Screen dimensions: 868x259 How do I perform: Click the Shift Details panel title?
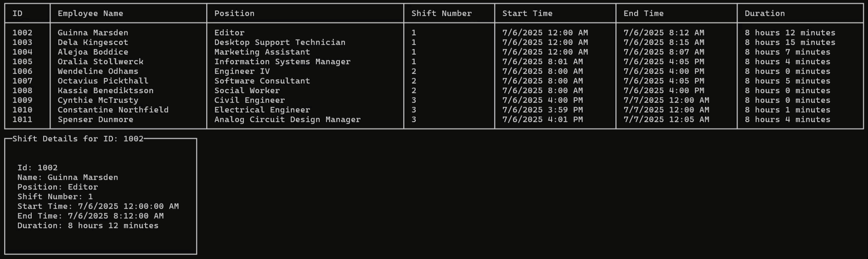click(x=78, y=139)
